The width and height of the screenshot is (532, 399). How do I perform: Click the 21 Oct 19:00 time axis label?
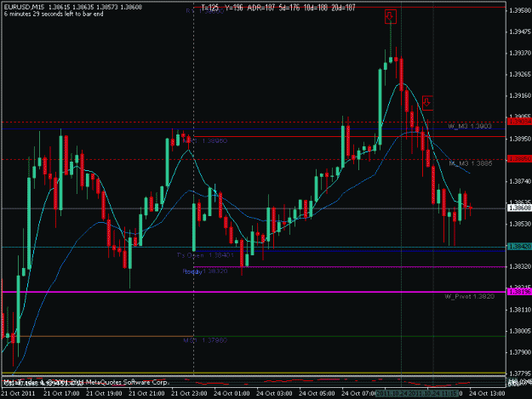[104, 394]
